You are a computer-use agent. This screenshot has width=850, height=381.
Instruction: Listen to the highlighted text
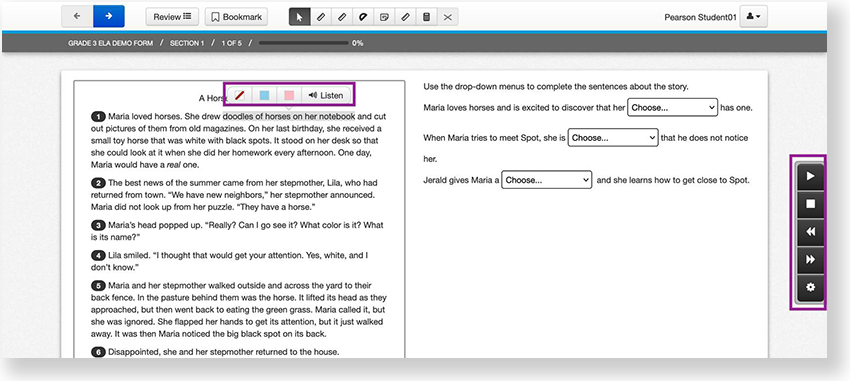[x=326, y=95]
